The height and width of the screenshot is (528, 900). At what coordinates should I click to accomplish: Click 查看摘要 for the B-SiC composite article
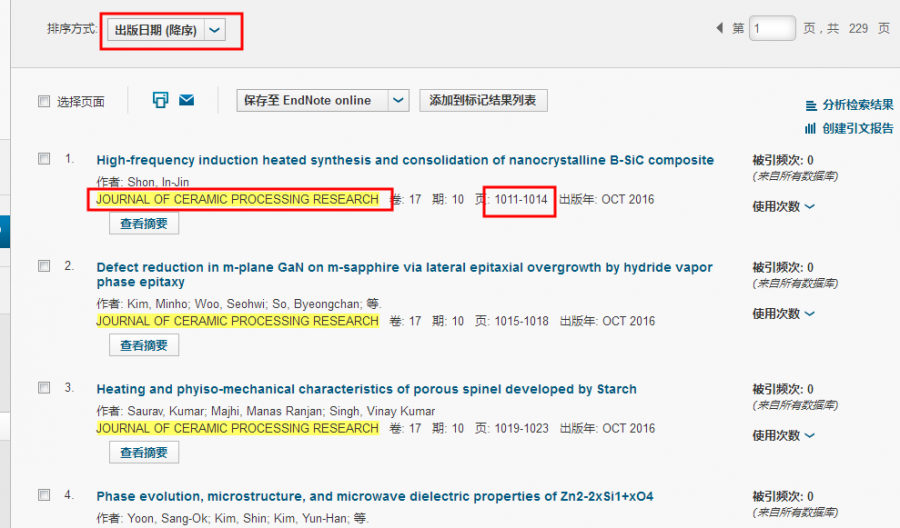pyautogui.click(x=143, y=224)
